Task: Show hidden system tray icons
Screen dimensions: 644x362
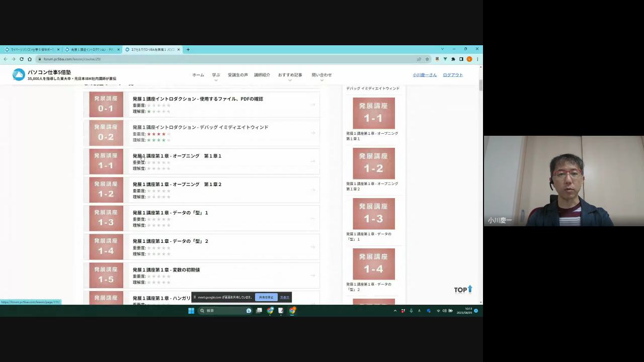Action: point(395,311)
